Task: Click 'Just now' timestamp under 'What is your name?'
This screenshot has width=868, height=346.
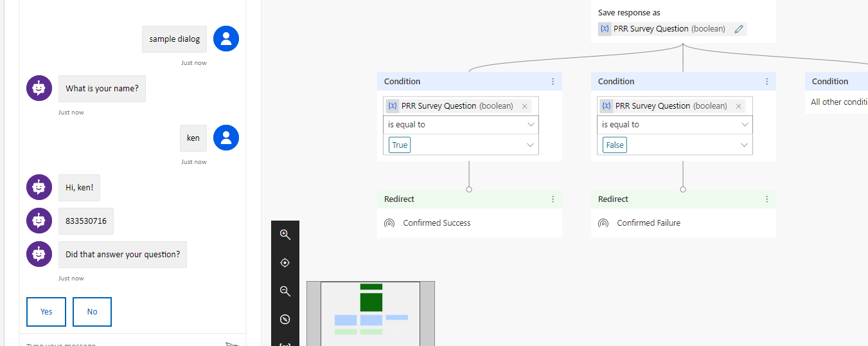Action: (71, 113)
